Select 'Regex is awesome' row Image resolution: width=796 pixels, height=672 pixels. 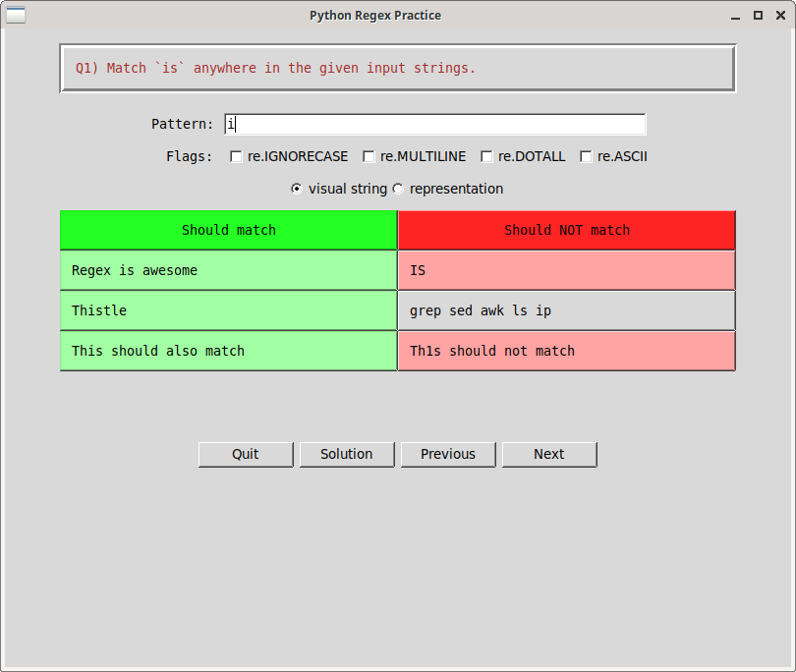pos(228,270)
